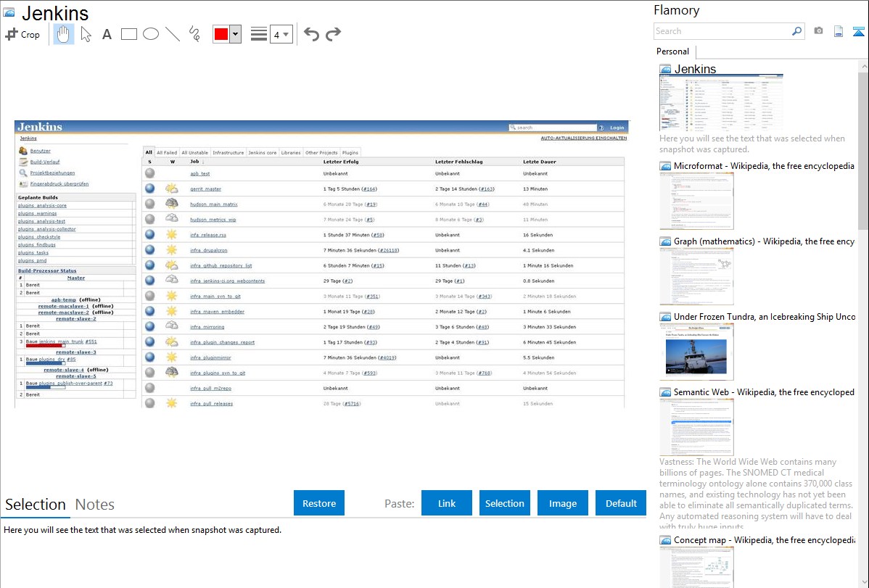
Task: Focus the Flamory search field
Action: coord(722,31)
